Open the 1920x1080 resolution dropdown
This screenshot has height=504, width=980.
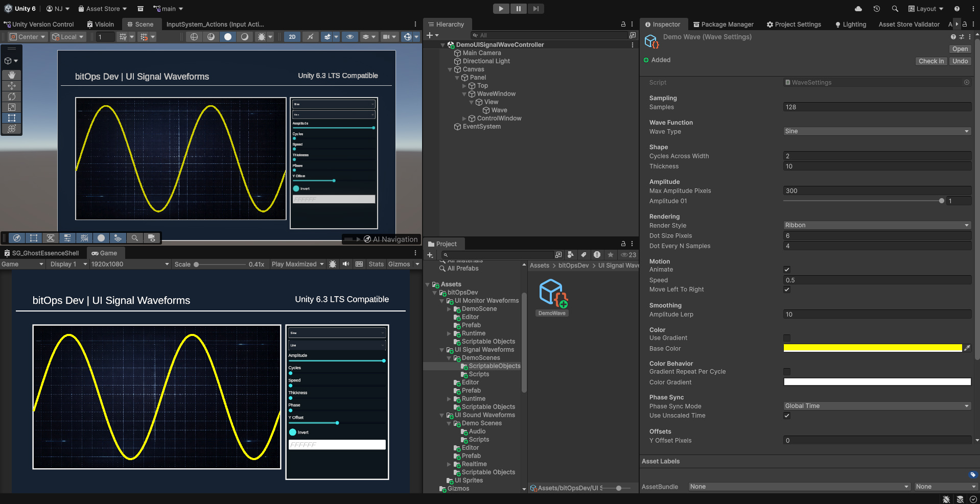click(130, 264)
